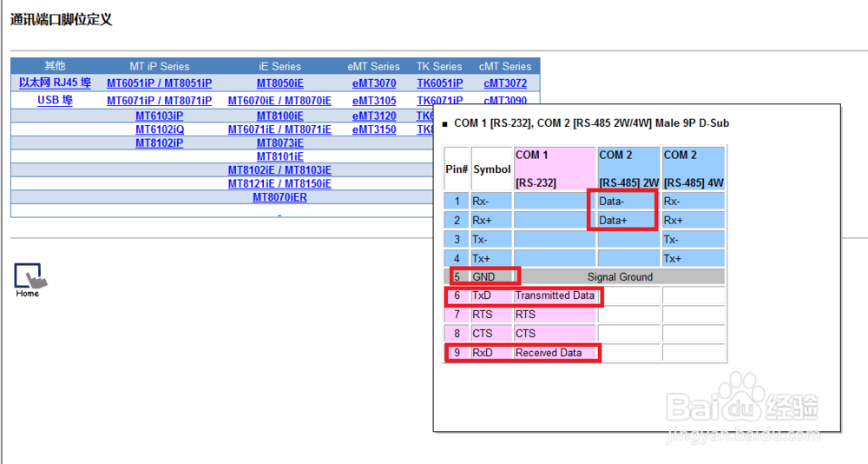Click the RTS cell in the COM 1 column
868x464 pixels.
[x=555, y=315]
